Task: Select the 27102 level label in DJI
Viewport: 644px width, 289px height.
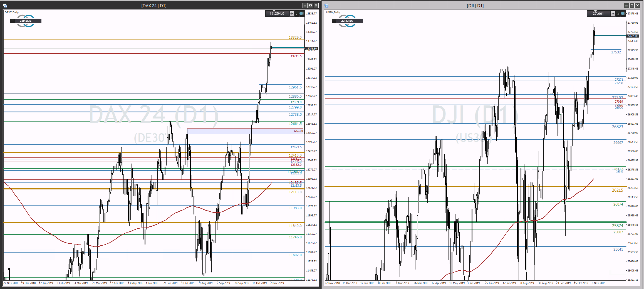Action: coord(618,98)
